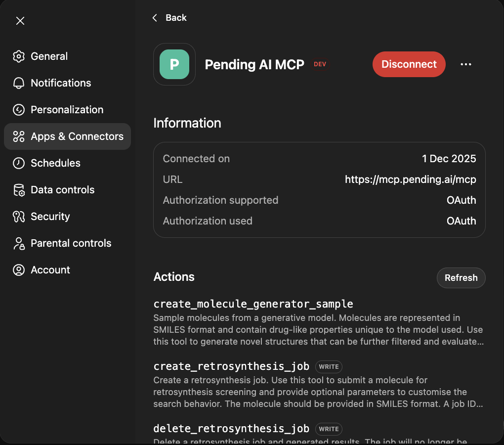Click the Security keys icon
Screen dimensions: 504x445
click(19, 217)
